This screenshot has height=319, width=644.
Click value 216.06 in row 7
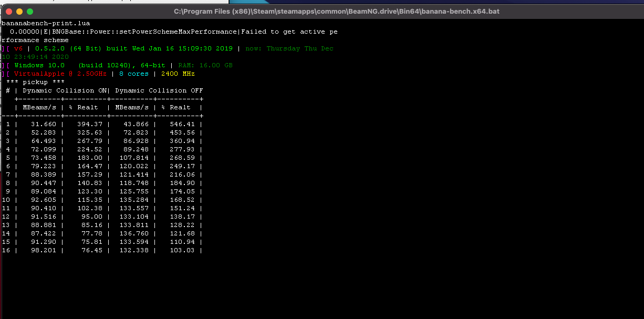pos(182,174)
